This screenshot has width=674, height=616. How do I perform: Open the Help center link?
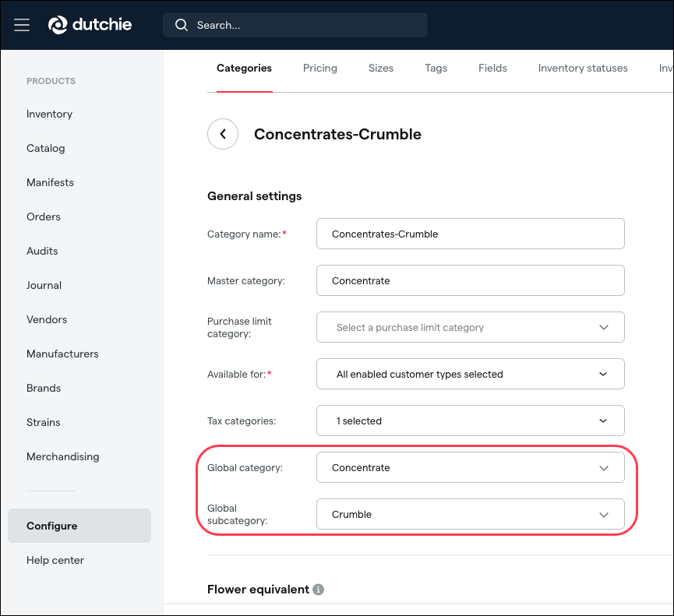coord(55,560)
